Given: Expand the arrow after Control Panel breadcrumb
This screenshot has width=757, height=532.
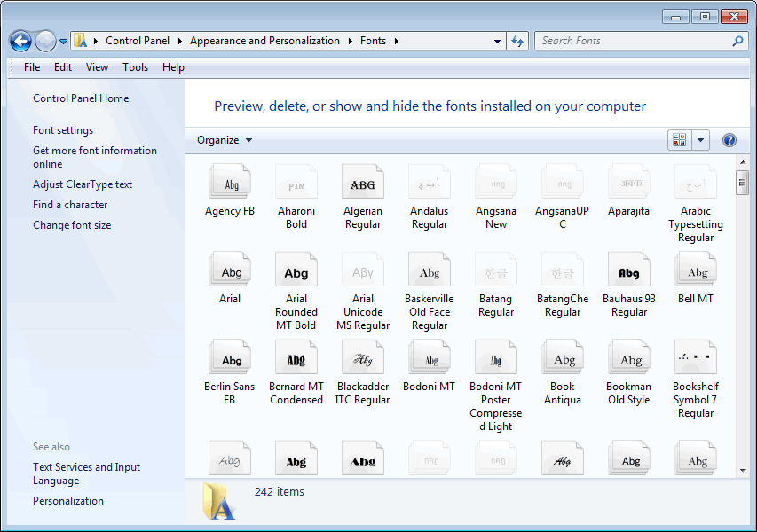Looking at the screenshot, I should click(x=179, y=42).
